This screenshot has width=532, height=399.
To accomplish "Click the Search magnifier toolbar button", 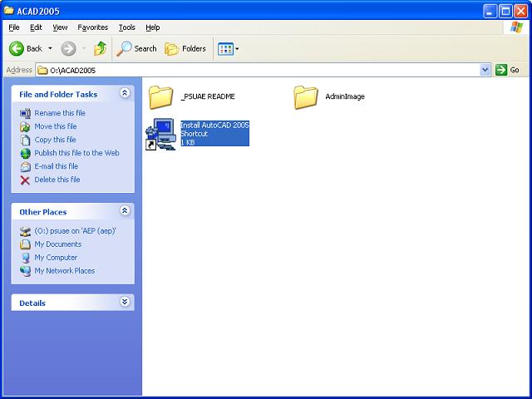I will point(136,49).
